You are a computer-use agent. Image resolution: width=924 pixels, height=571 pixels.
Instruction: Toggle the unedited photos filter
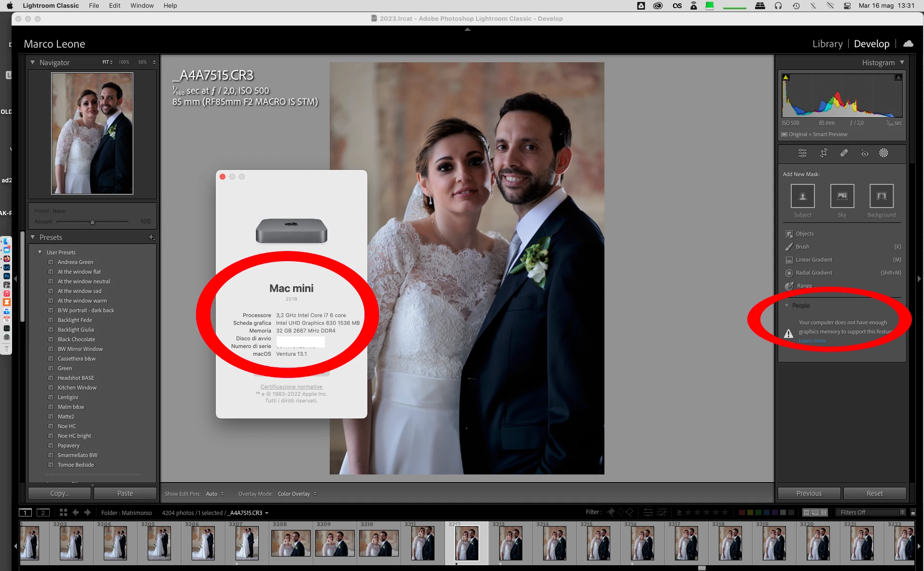coord(662,512)
